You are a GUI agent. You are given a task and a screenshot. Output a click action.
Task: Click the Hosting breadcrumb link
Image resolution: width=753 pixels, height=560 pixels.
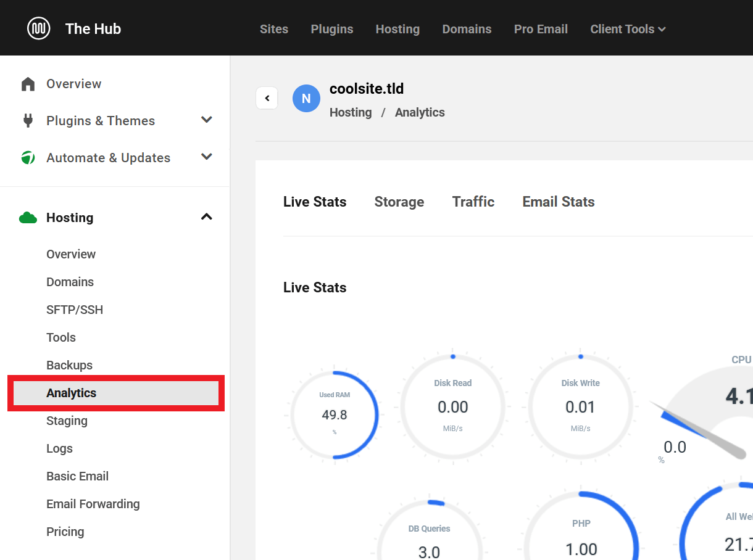(x=351, y=112)
